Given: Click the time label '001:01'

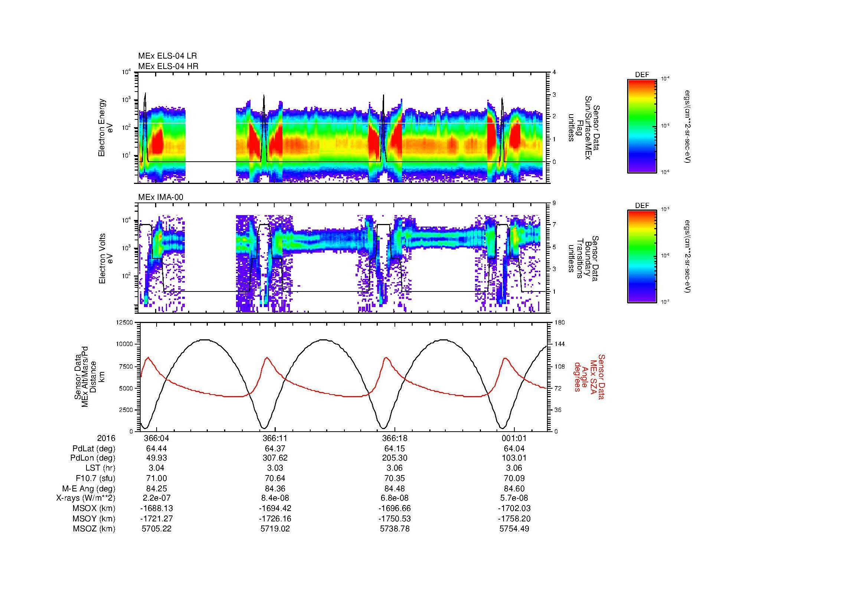Looking at the screenshot, I should coord(514,438).
